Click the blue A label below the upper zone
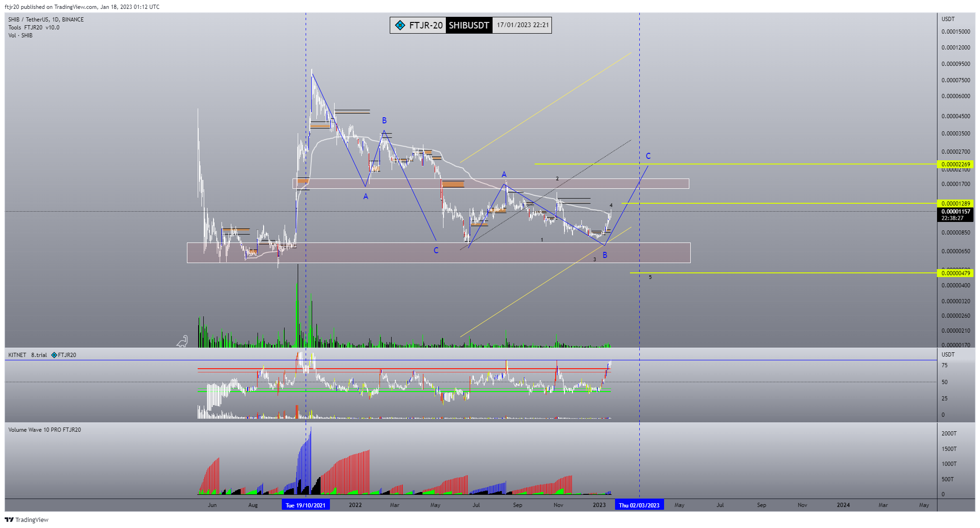This screenshot has height=528, width=980. [365, 197]
